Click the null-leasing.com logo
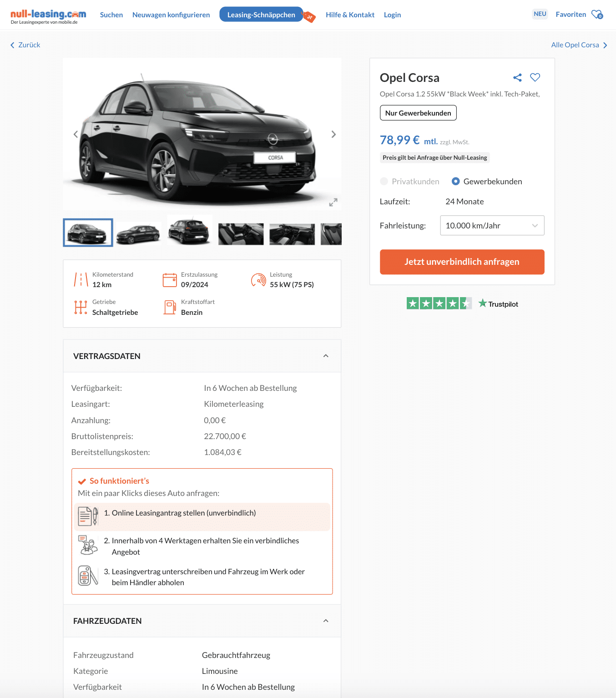Screen dimensions: 616x698 click(48, 16)
